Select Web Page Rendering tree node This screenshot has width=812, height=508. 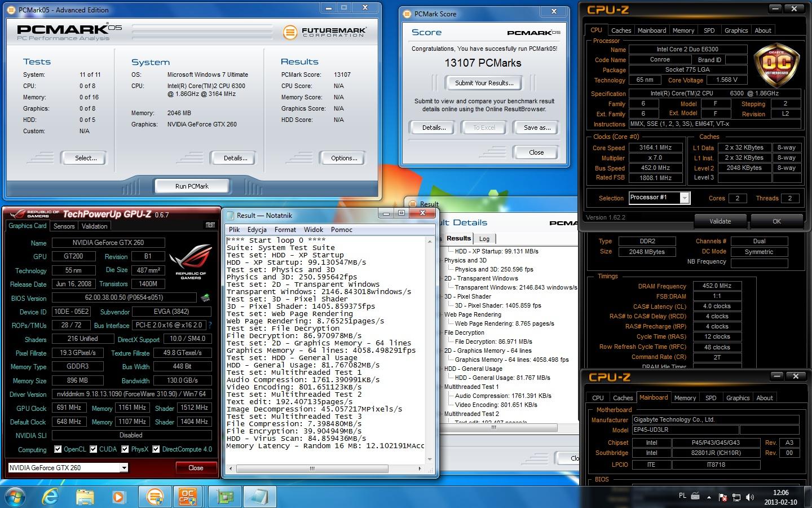click(473, 314)
